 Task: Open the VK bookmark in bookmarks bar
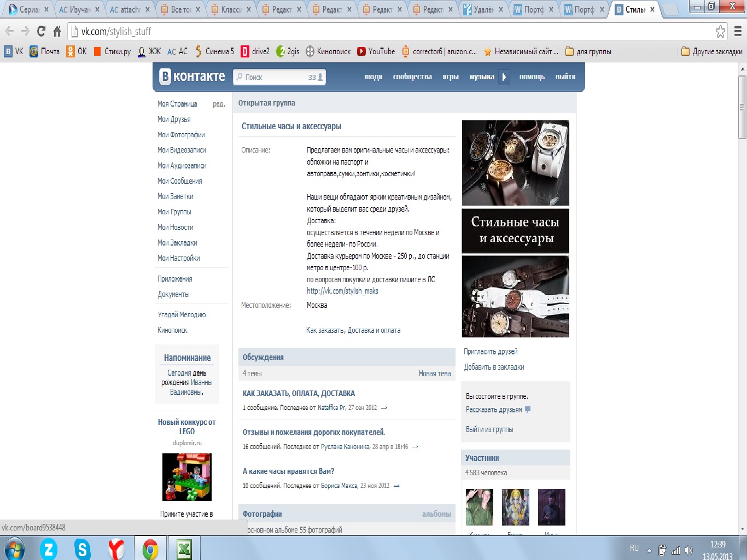(x=14, y=51)
